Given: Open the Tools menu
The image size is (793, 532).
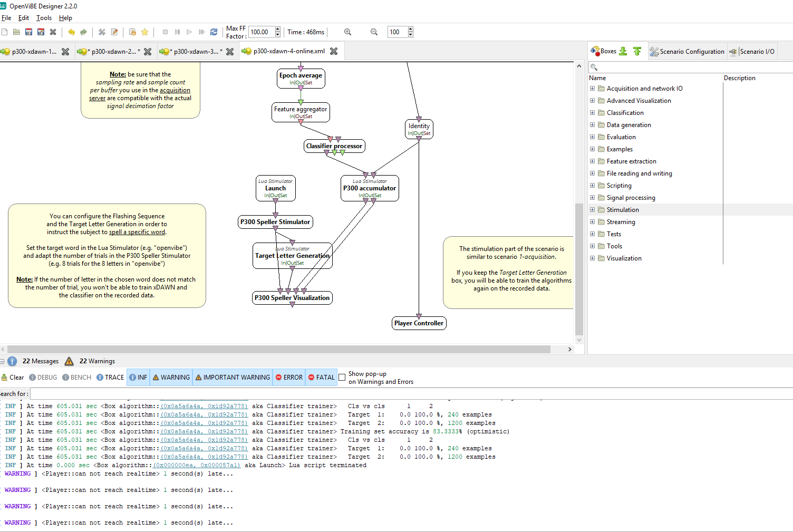Looking at the screenshot, I should (44, 18).
